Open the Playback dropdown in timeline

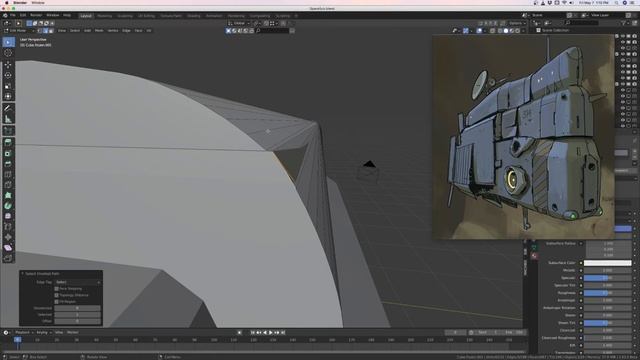click(24, 333)
